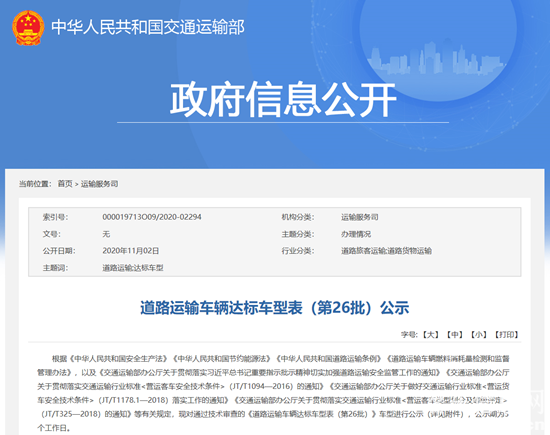550x435 pixels.
Task: Click the 机构分类 value 运输服务司
Action: point(360,217)
